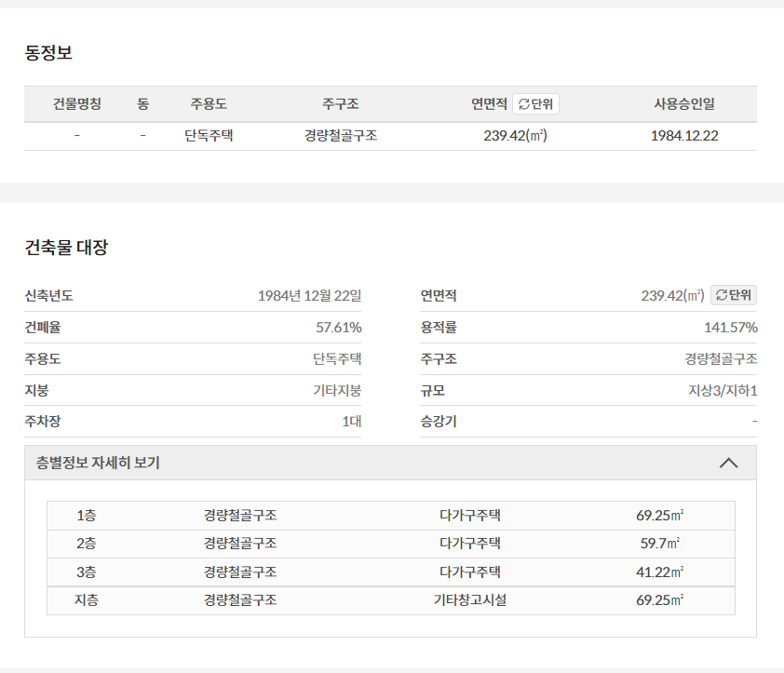Click the 규모 label

(x=432, y=390)
